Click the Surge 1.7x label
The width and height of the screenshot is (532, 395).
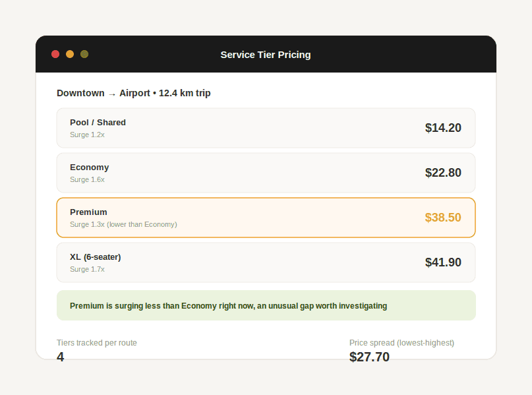point(87,269)
